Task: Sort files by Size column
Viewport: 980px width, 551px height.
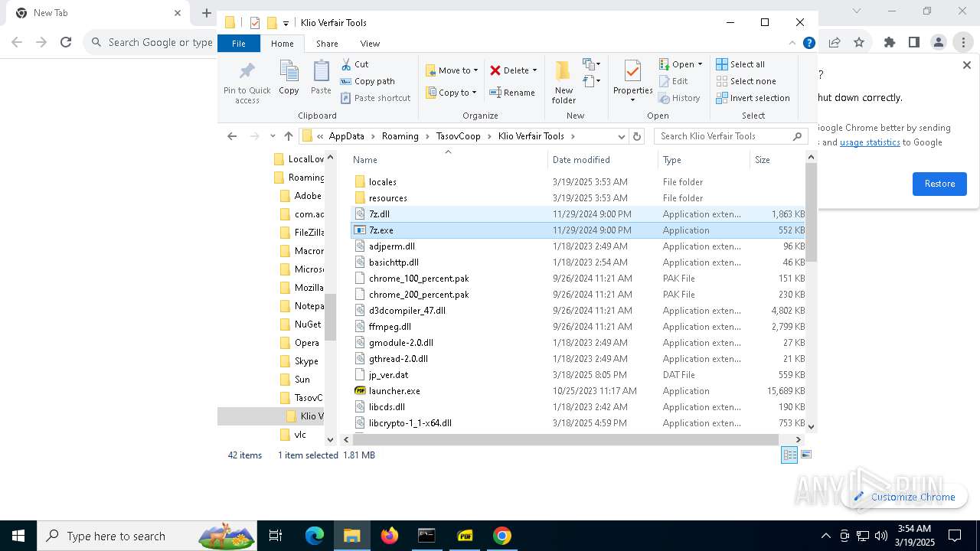Action: point(777,159)
